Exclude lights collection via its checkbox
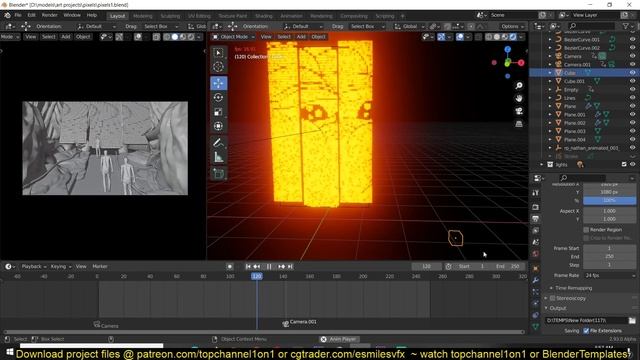Image resolution: width=640 pixels, height=360 pixels. pyautogui.click(x=624, y=164)
